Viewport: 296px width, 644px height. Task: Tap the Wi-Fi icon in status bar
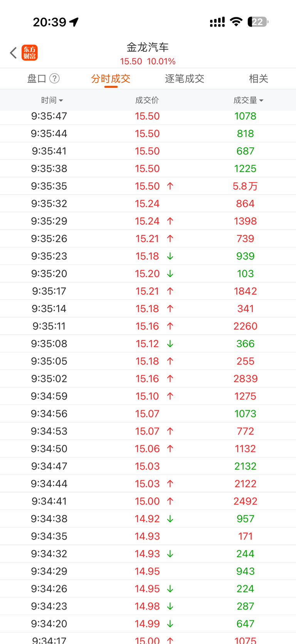(236, 22)
